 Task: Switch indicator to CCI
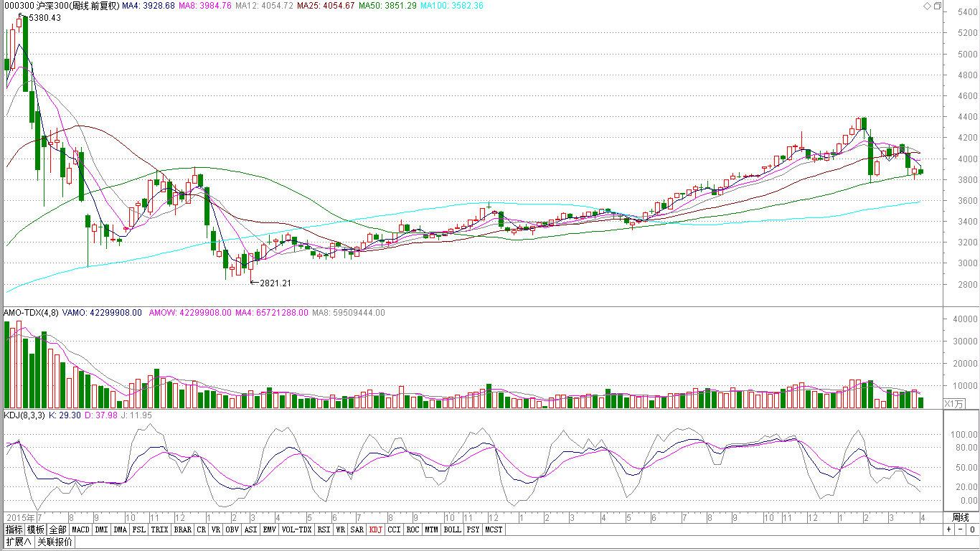(395, 529)
